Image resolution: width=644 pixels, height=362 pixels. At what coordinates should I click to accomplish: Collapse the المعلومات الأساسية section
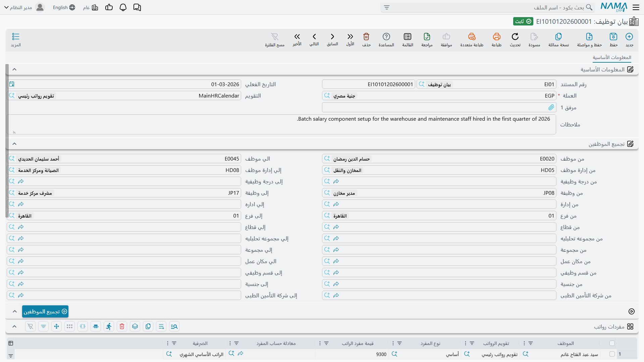coord(14,69)
